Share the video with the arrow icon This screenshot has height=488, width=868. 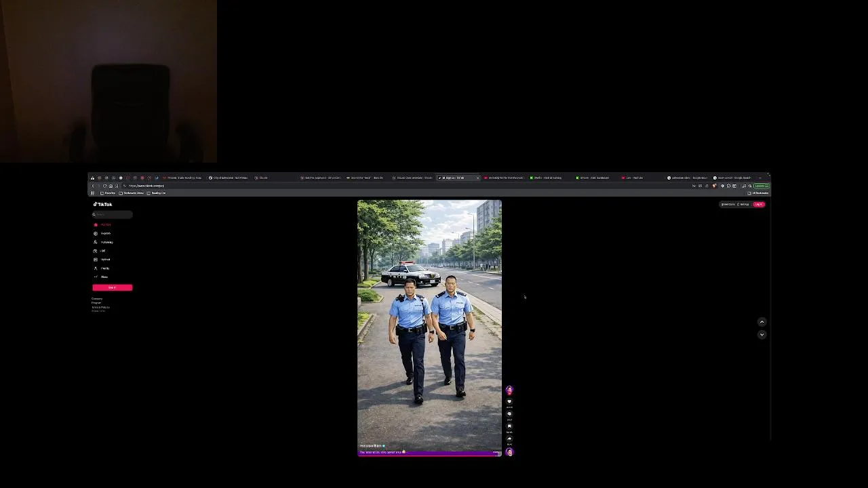[x=509, y=439]
